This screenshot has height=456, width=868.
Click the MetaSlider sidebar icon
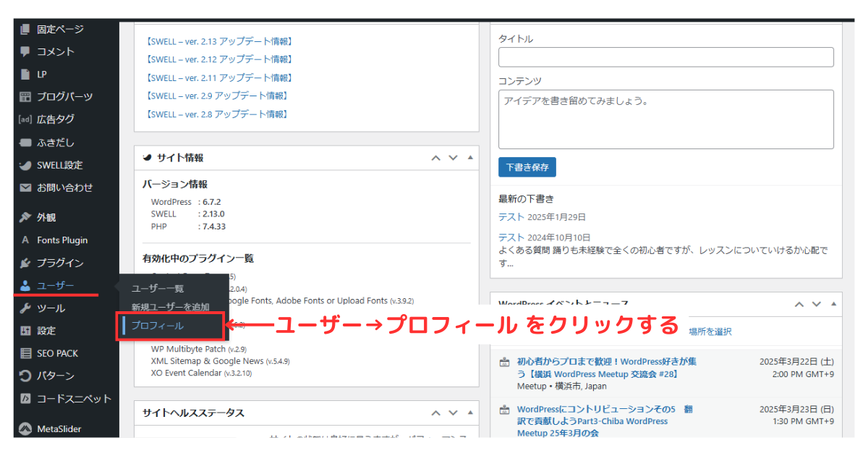pos(25,428)
